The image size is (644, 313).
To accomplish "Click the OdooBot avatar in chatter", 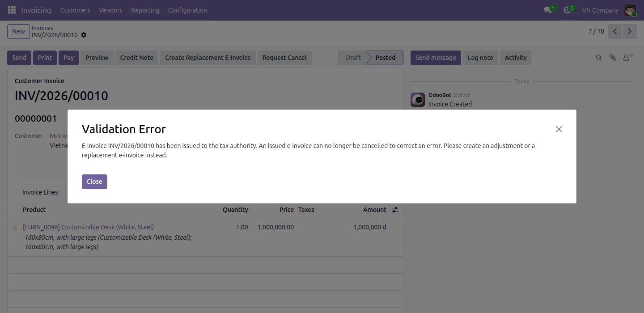I will point(418,100).
